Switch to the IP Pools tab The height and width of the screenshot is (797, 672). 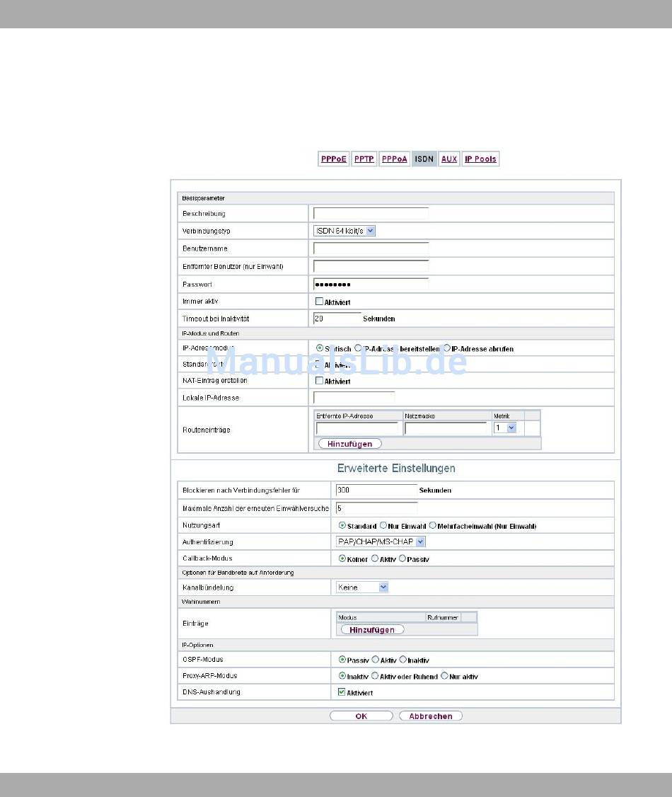[x=480, y=159]
